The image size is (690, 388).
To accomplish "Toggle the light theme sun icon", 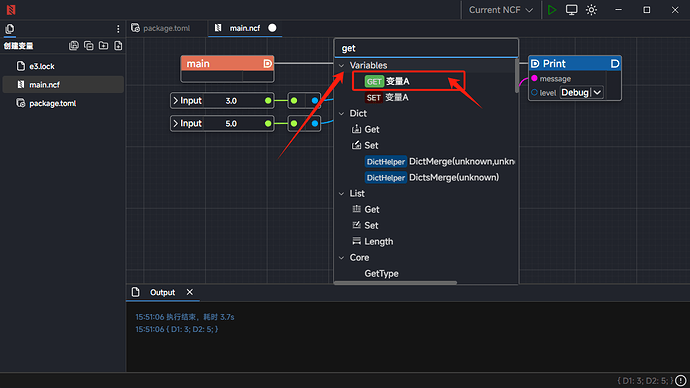I will pos(591,10).
